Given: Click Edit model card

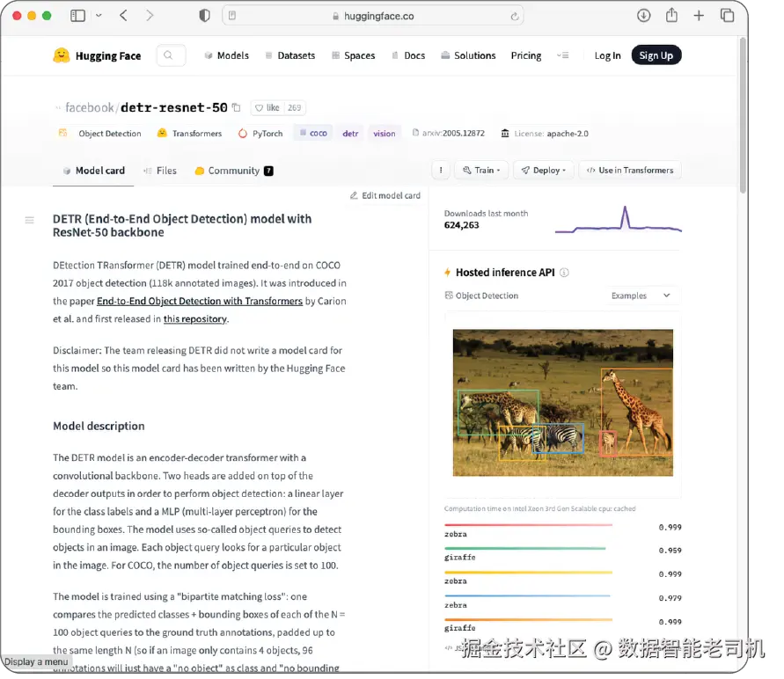Looking at the screenshot, I should click(x=385, y=195).
